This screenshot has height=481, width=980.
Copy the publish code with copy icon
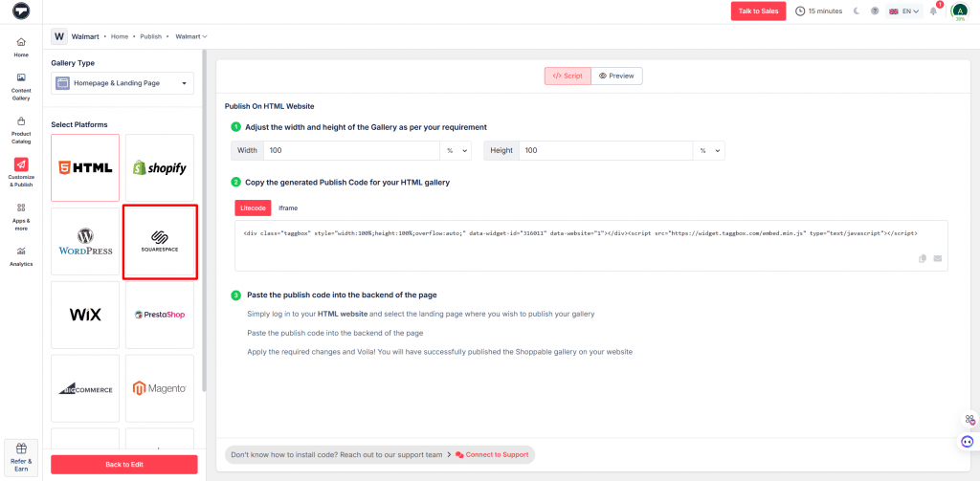coord(923,258)
